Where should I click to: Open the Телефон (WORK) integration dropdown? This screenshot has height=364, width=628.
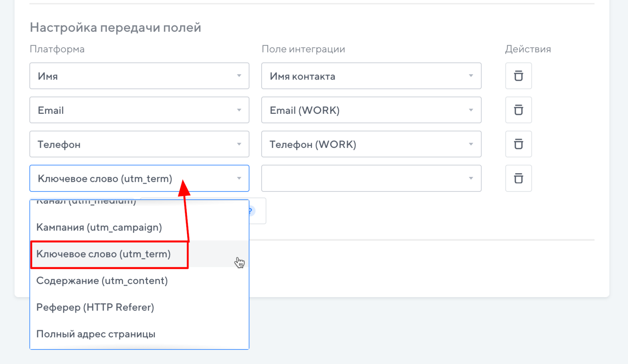click(371, 144)
